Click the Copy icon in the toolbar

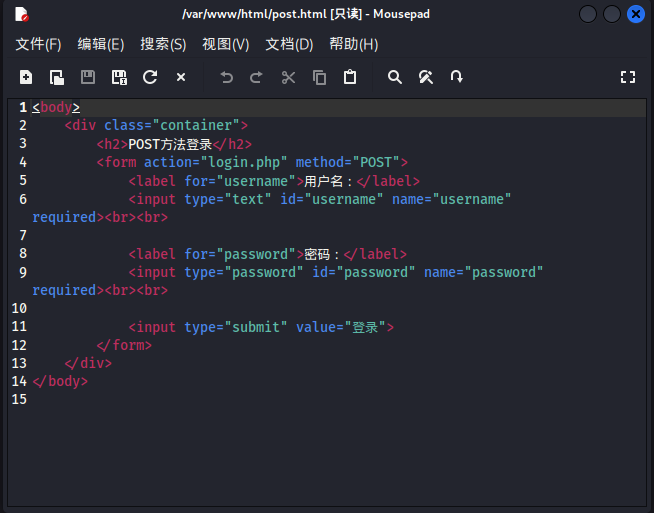click(319, 77)
